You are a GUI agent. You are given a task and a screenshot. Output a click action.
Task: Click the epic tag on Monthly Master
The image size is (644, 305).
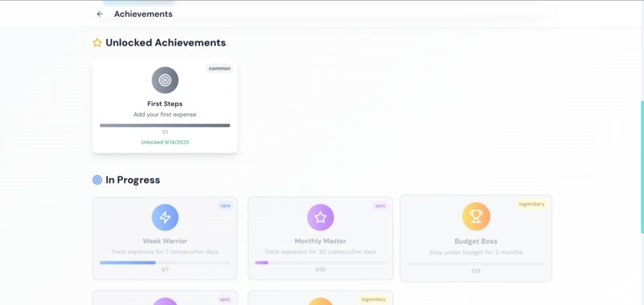click(x=380, y=206)
